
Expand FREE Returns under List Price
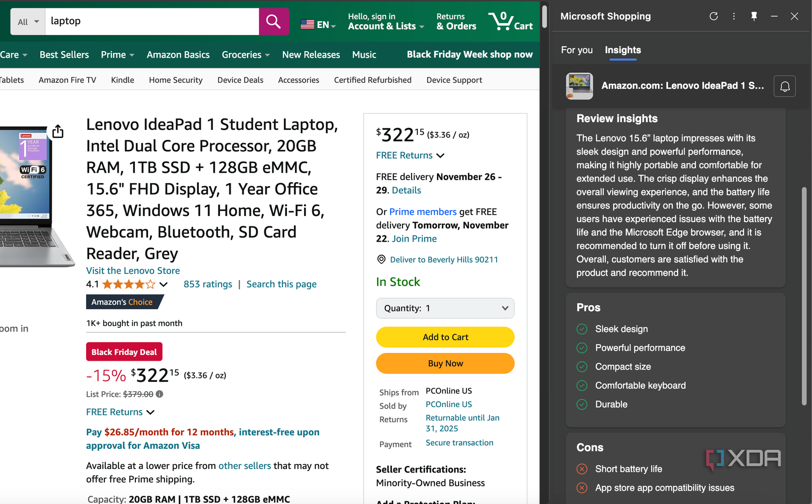coord(121,412)
